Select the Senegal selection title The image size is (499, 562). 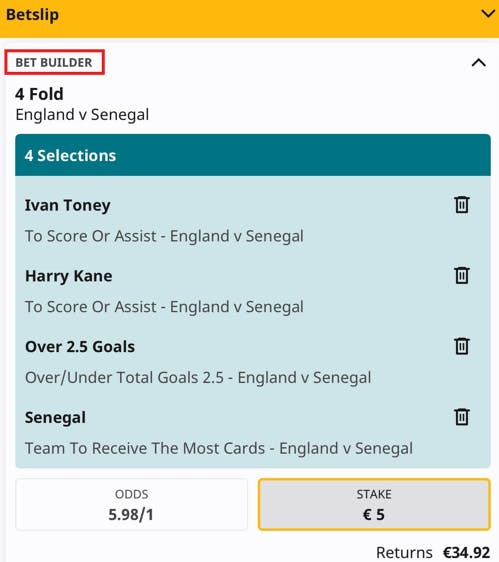[x=55, y=418]
